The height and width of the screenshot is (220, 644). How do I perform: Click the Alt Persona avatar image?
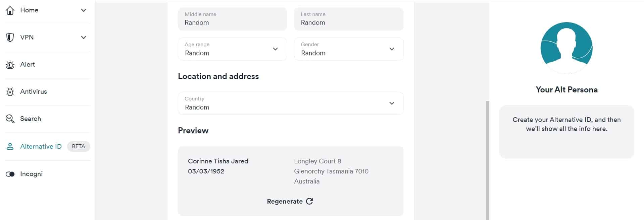tap(566, 48)
